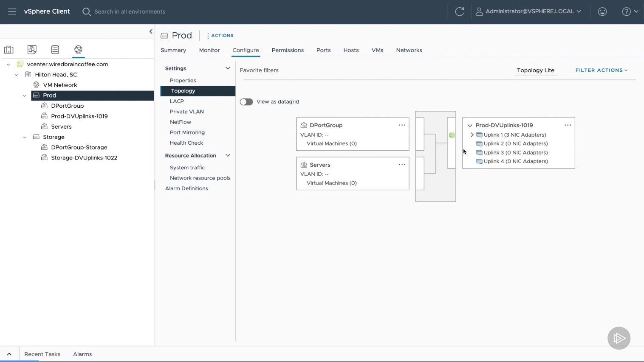The width and height of the screenshot is (644, 362).
Task: Open DPortGroup card's three-dot options menu
Action: (402, 125)
